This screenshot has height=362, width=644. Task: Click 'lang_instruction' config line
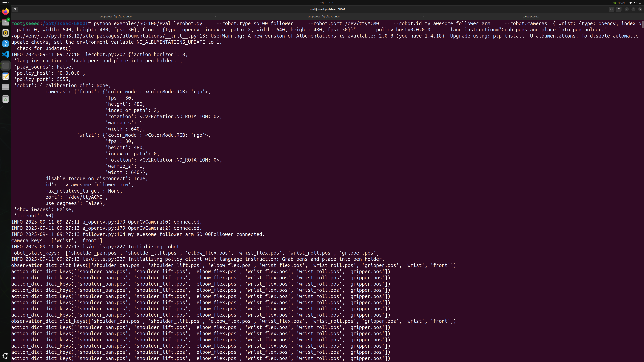pos(98,61)
